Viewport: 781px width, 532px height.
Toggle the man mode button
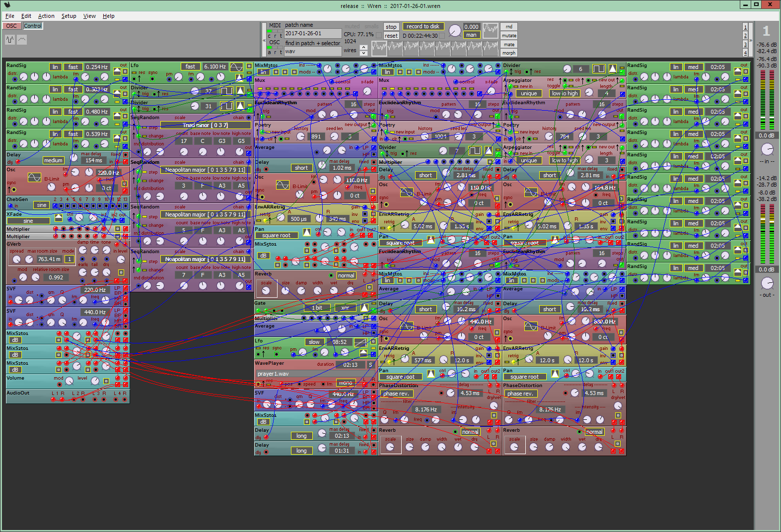[471, 35]
